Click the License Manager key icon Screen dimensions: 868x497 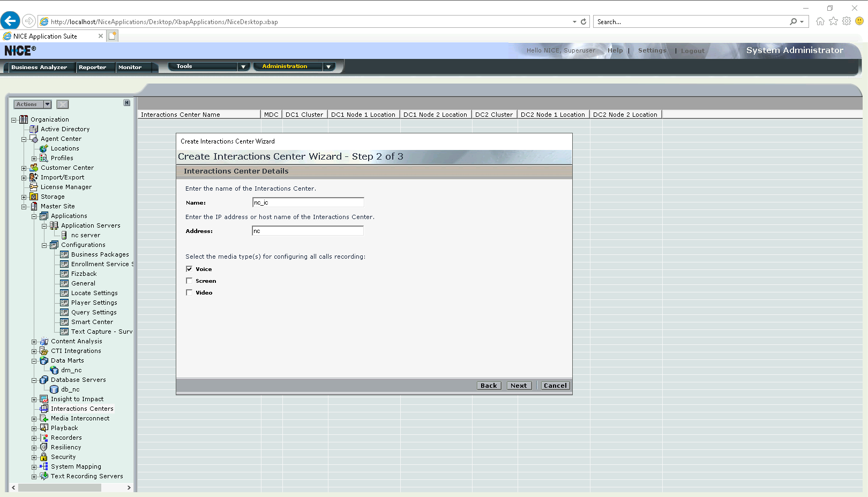34,187
